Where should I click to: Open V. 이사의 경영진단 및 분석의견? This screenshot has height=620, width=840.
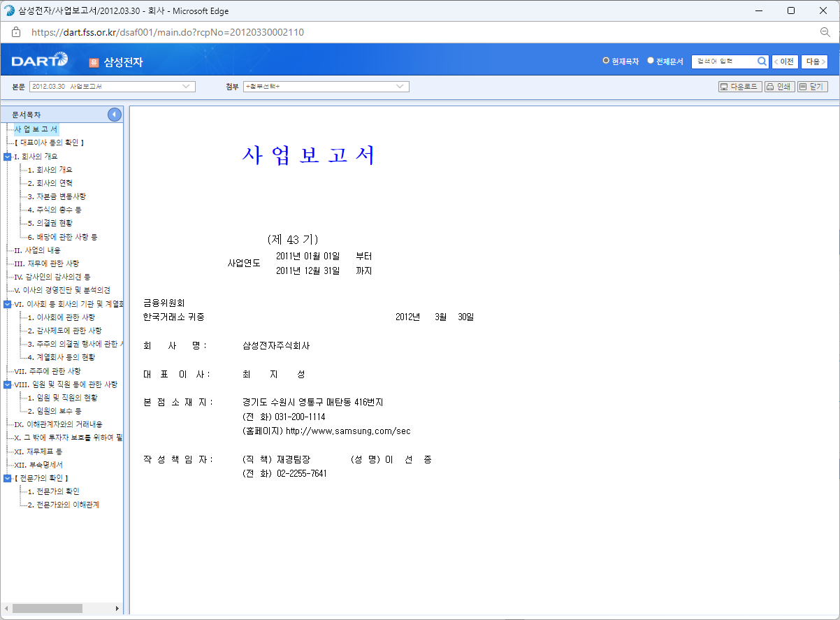[62, 290]
